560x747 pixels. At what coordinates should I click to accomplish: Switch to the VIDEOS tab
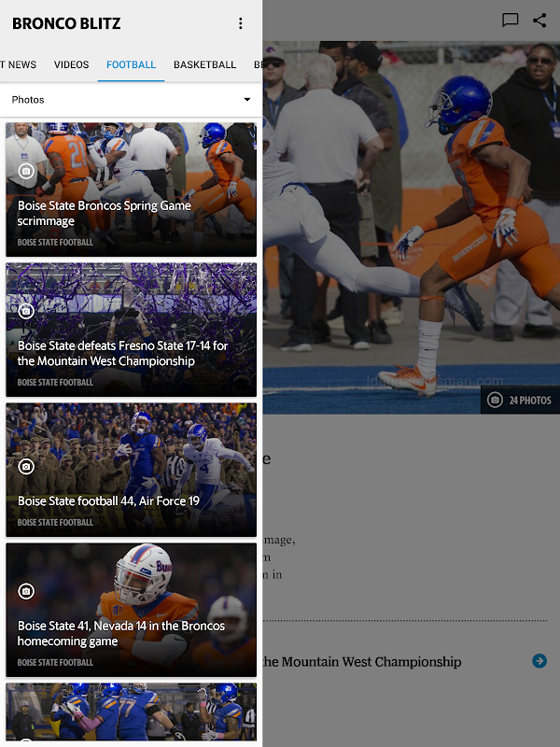(72, 64)
